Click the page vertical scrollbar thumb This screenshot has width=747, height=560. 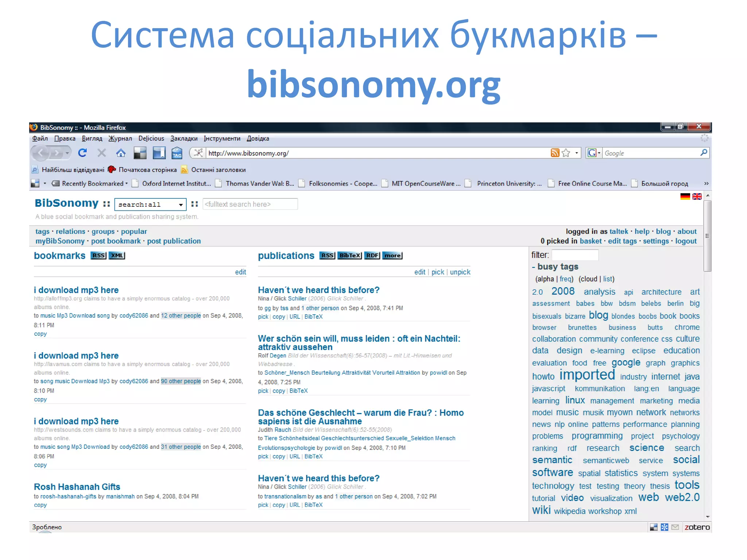[707, 236]
